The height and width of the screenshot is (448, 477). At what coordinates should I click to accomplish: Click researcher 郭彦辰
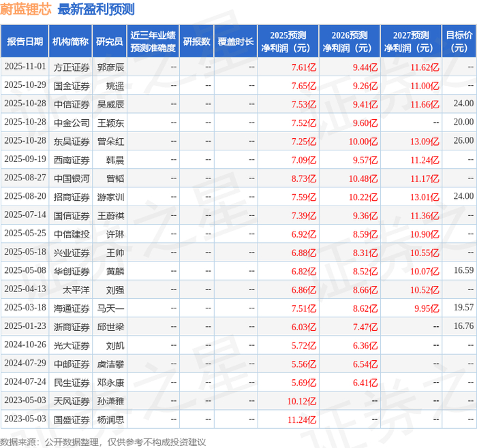tap(110, 67)
